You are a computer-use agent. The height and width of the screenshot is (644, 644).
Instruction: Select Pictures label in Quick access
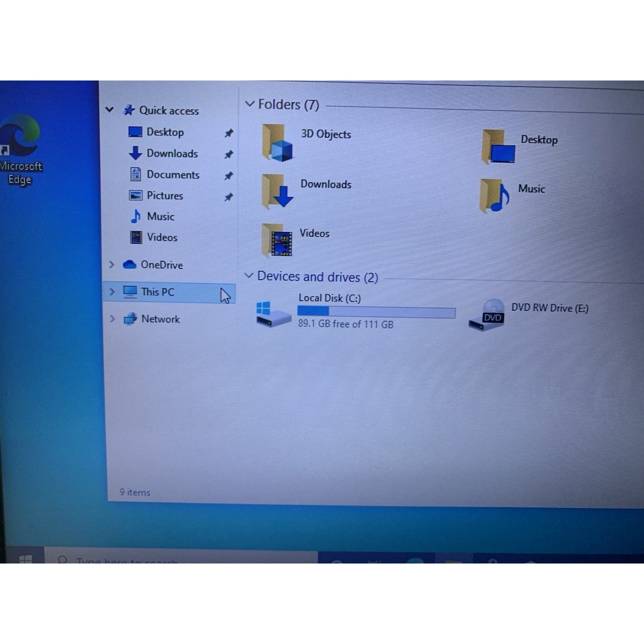(x=165, y=196)
